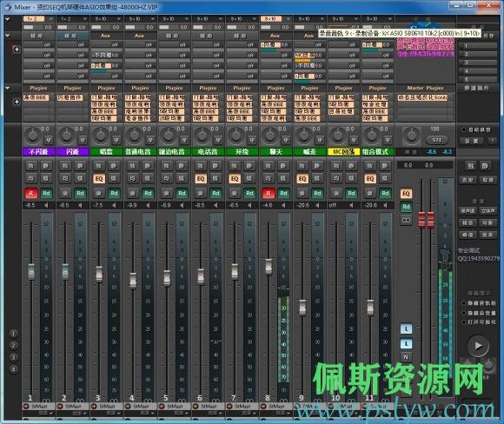This screenshot has width=504, height=424.
Task: Select the yellow MC track name label
Action: [343, 152]
